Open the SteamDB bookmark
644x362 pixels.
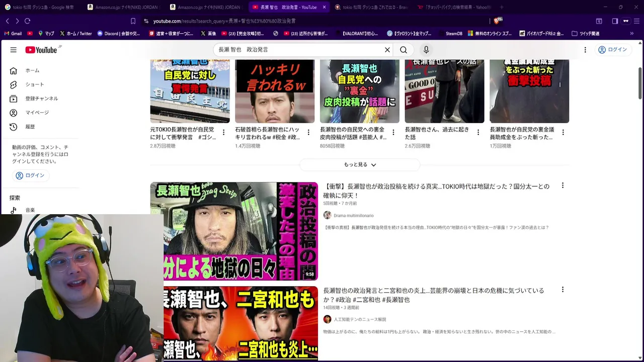450,34
